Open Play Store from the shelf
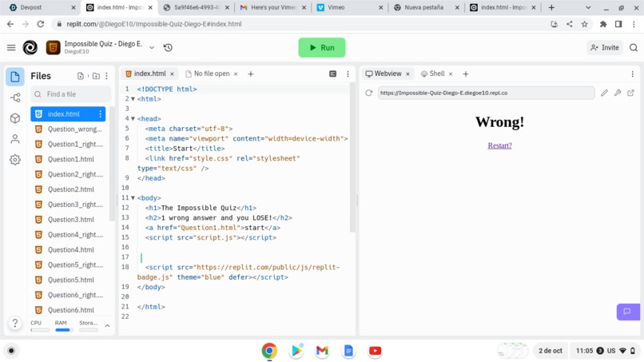The width and height of the screenshot is (644, 362). [296, 351]
